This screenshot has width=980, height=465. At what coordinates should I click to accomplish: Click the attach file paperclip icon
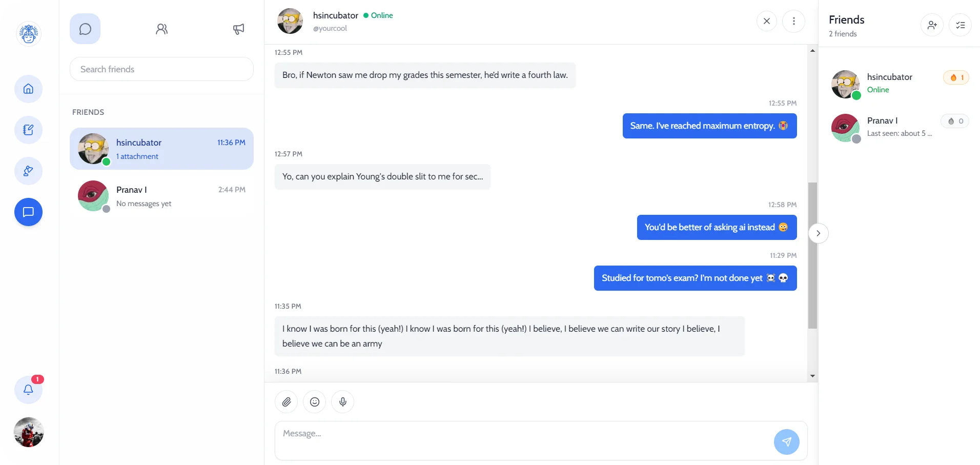click(x=287, y=402)
